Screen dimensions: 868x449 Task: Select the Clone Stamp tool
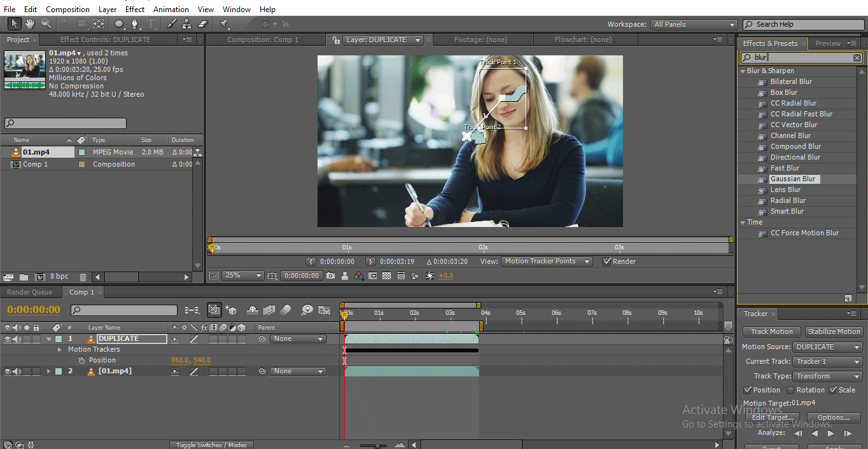[186, 24]
